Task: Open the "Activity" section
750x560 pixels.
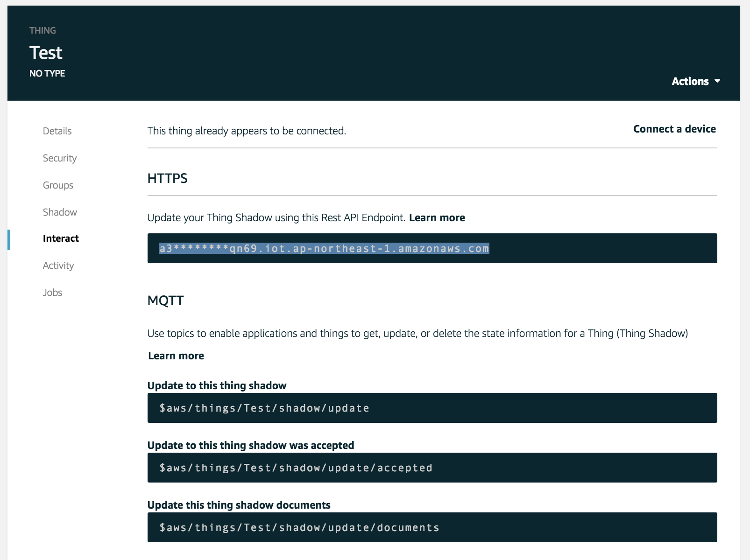Action: coord(58,266)
